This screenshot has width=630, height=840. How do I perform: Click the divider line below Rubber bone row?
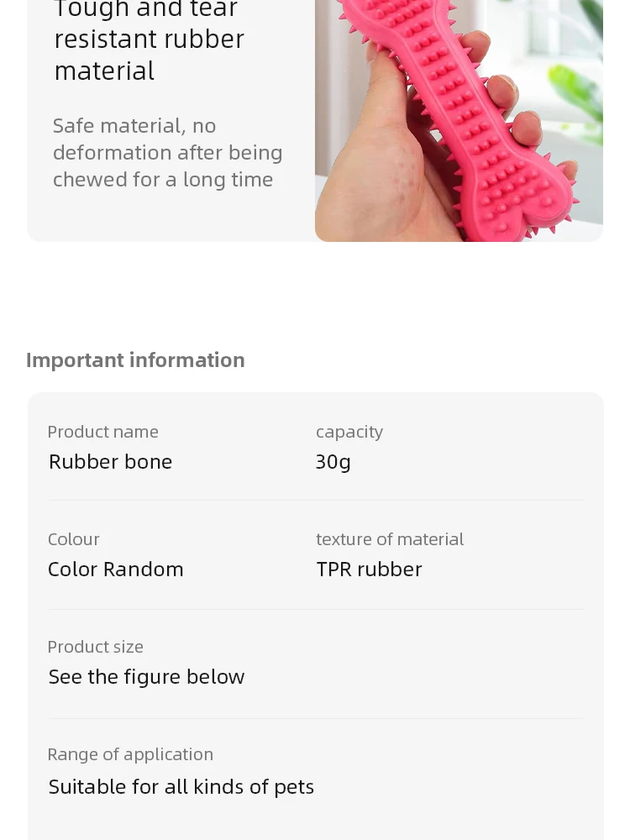316,501
